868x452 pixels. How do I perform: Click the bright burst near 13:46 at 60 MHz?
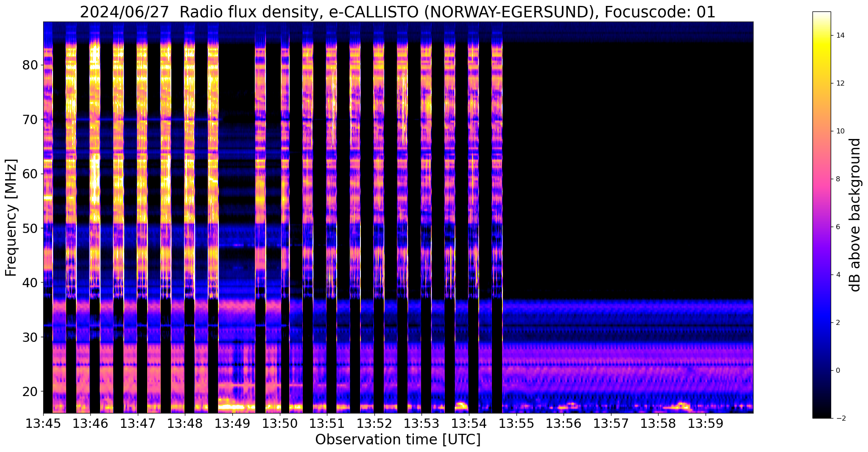[x=95, y=174]
